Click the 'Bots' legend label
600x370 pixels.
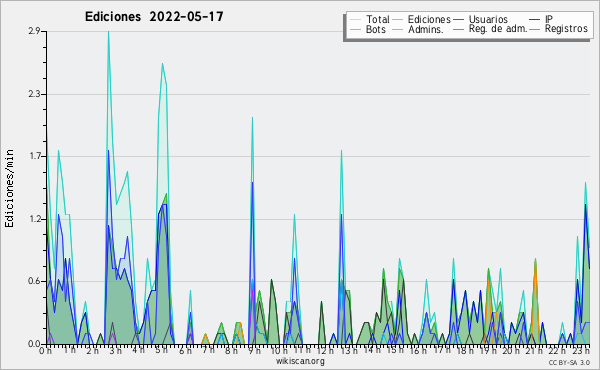[x=376, y=29]
